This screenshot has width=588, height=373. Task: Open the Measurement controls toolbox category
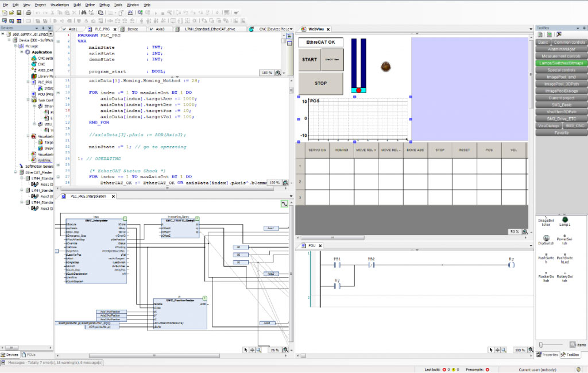(562, 56)
